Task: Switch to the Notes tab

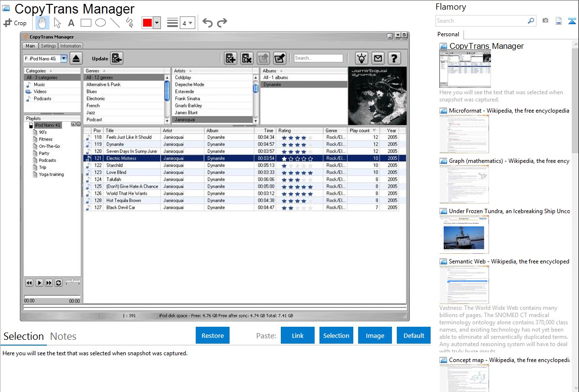Action: pos(63,336)
